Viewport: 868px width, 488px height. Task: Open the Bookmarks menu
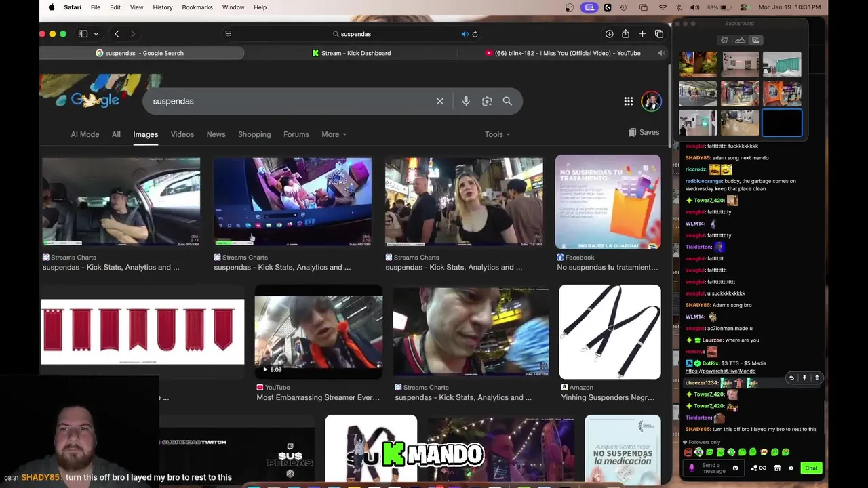tap(197, 7)
